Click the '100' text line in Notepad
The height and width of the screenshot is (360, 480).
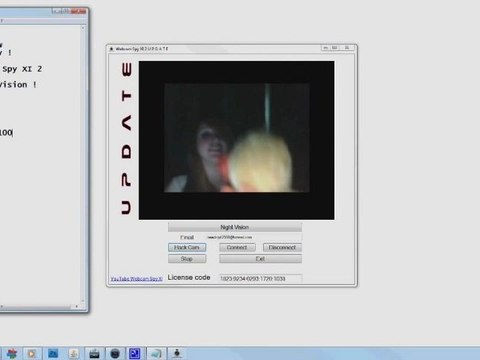pos(6,133)
